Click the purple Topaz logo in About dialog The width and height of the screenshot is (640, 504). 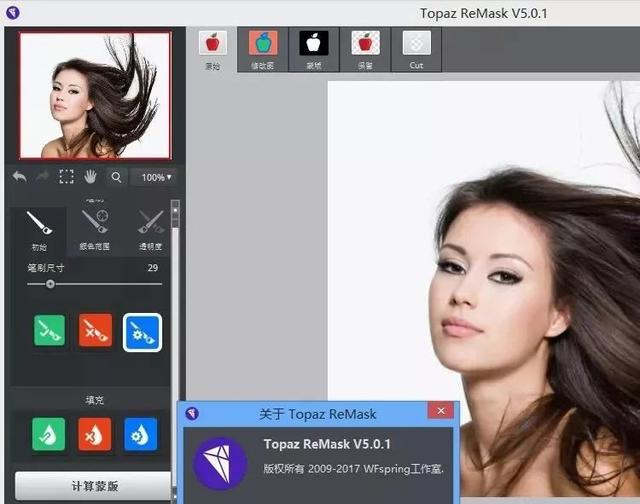[x=220, y=464]
